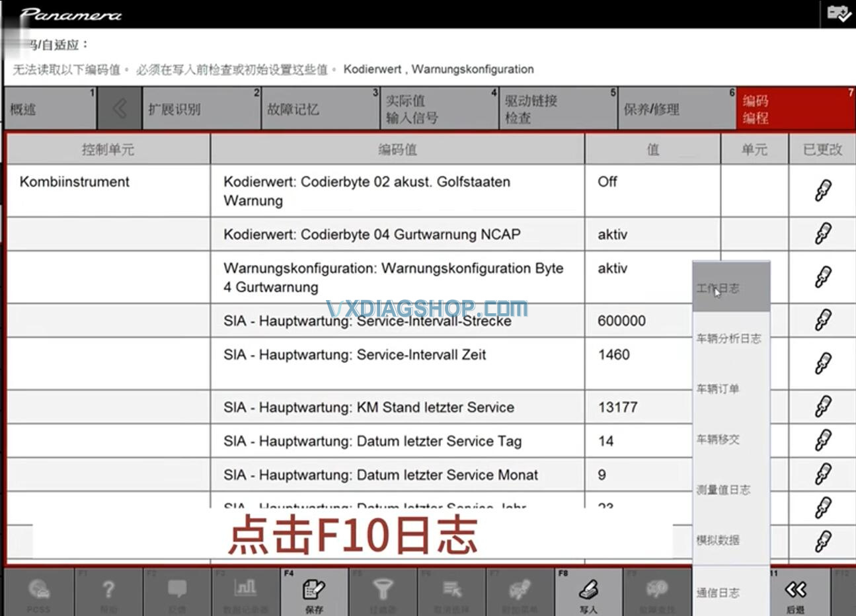Click the 已更改 column header
The image size is (856, 616).
point(822,149)
